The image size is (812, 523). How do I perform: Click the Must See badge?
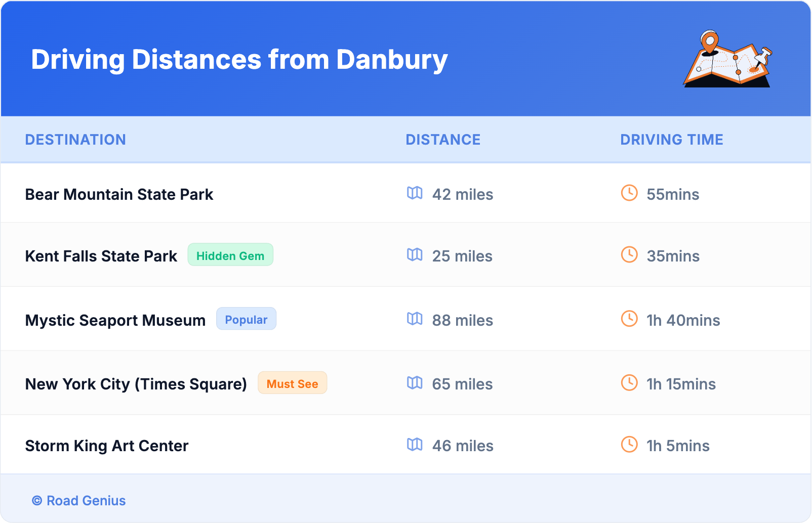click(x=292, y=383)
